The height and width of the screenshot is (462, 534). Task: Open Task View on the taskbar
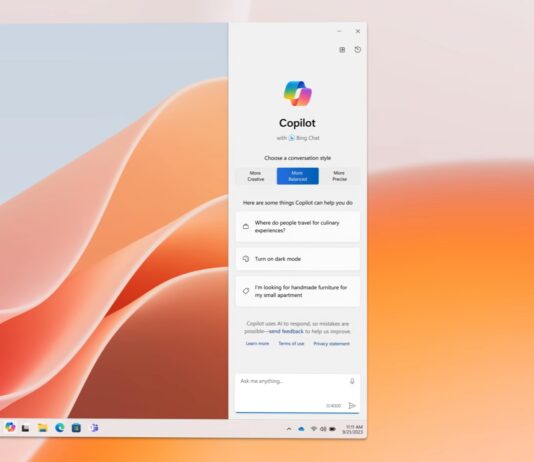click(26, 428)
